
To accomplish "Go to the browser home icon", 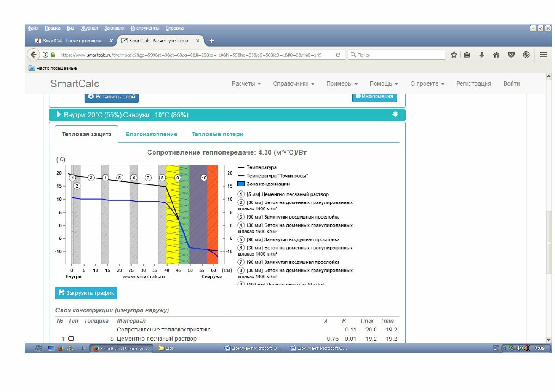I will (x=496, y=55).
